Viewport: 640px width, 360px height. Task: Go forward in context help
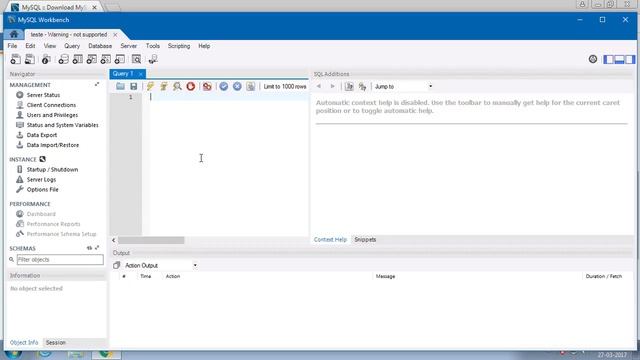tap(332, 86)
